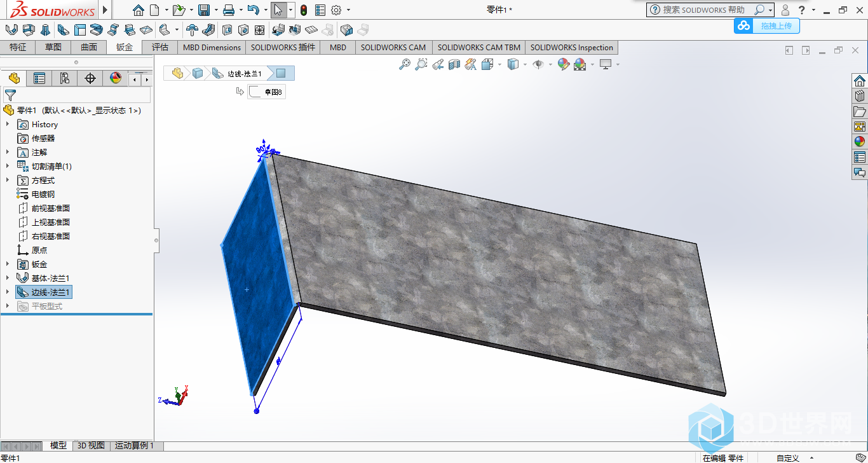Open the DimXpertManager crosshair tab
Viewport: 868px width, 463px height.
[90, 78]
